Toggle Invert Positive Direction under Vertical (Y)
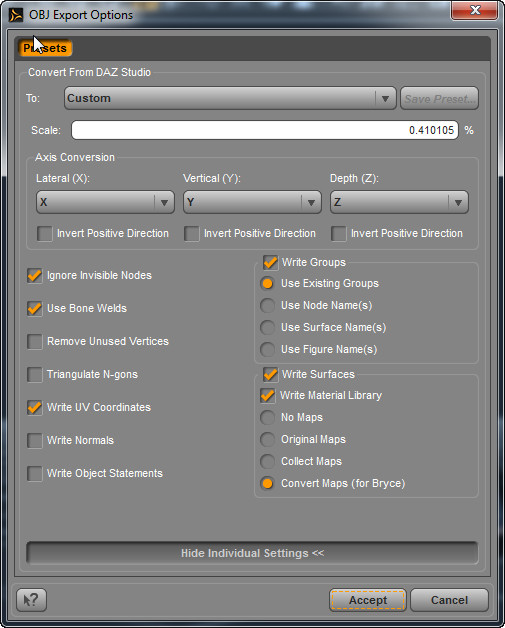This screenshot has width=505, height=628. tap(191, 233)
